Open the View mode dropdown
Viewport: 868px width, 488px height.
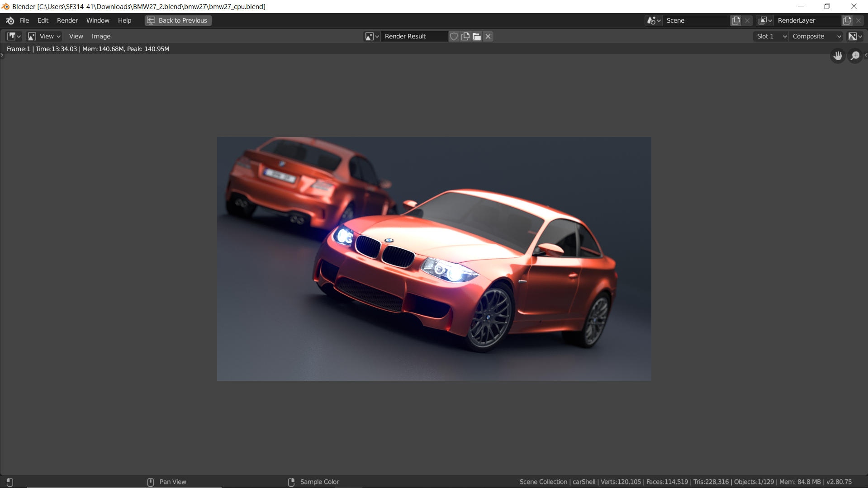click(44, 36)
